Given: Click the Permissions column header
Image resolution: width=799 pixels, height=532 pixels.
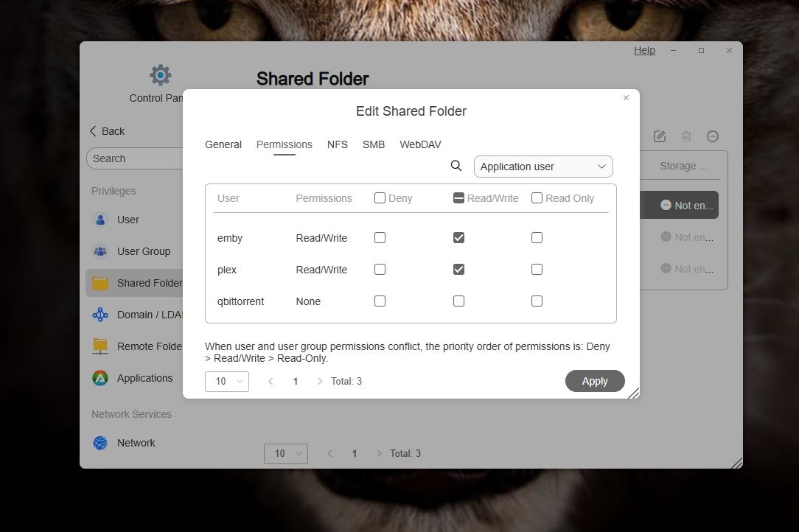Looking at the screenshot, I should click(x=324, y=198).
